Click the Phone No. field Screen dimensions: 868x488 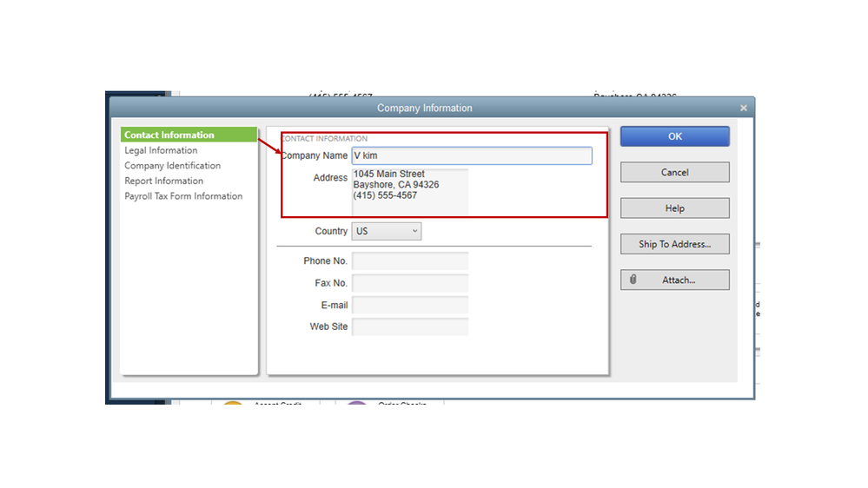pos(409,260)
